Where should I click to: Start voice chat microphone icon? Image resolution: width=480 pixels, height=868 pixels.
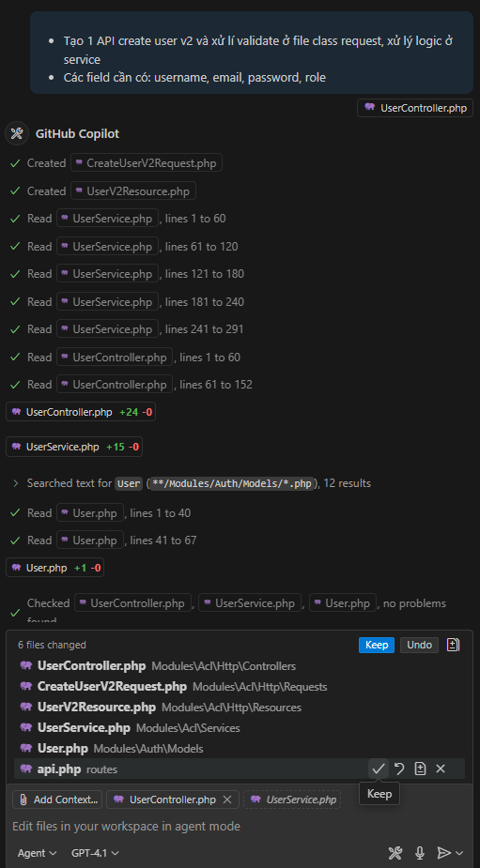click(x=420, y=852)
